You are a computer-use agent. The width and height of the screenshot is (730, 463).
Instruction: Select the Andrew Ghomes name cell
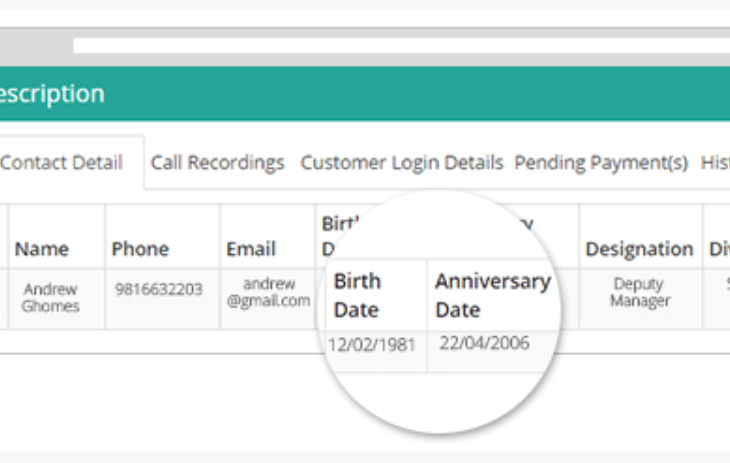click(x=51, y=298)
